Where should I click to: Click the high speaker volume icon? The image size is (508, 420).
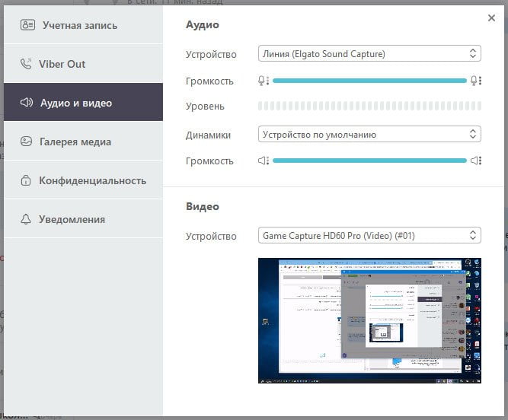click(x=476, y=161)
